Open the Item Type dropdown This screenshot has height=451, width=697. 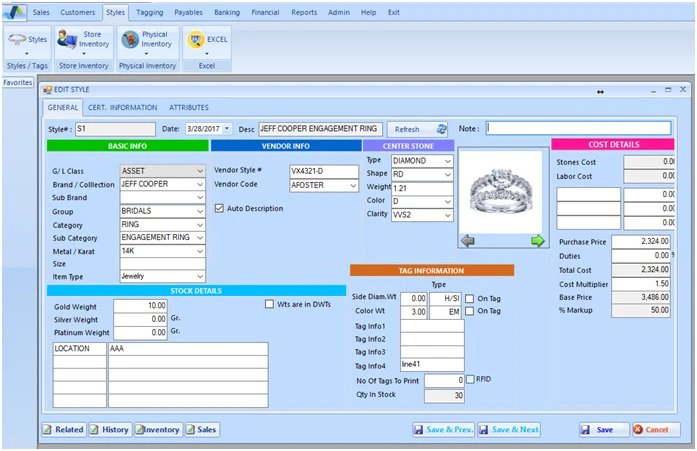(x=200, y=276)
